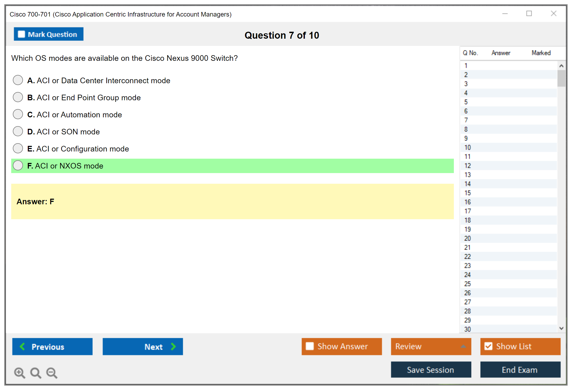Click the green right arrow on Next
574x392 pixels.
click(x=173, y=346)
